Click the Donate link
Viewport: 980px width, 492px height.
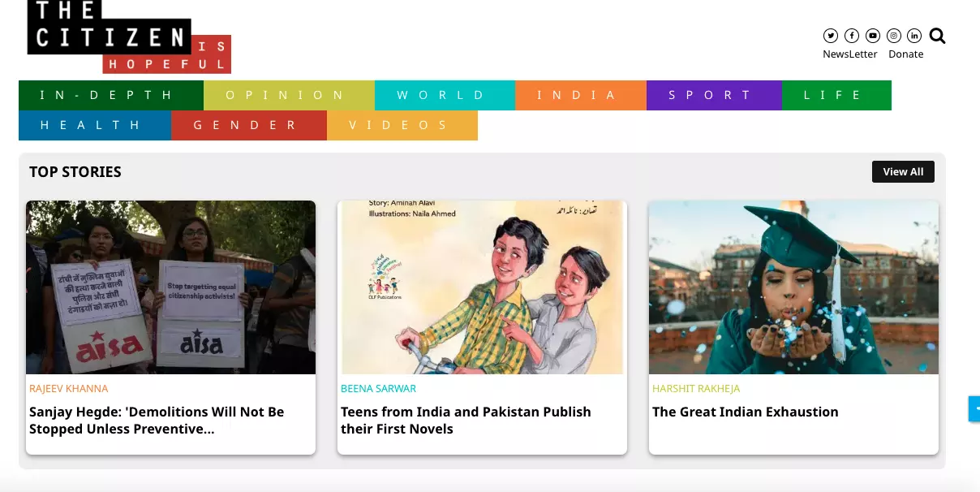[x=905, y=54]
